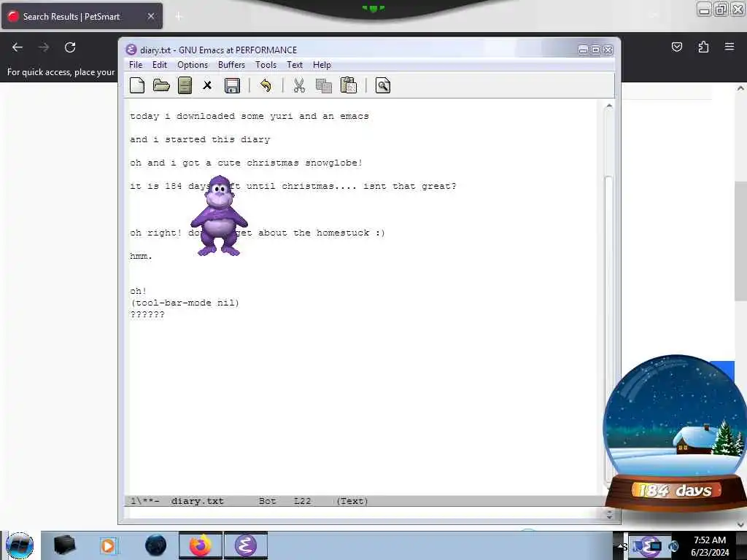The image size is (747, 560).
Task: Reload the page in Firefox
Action: click(x=70, y=47)
